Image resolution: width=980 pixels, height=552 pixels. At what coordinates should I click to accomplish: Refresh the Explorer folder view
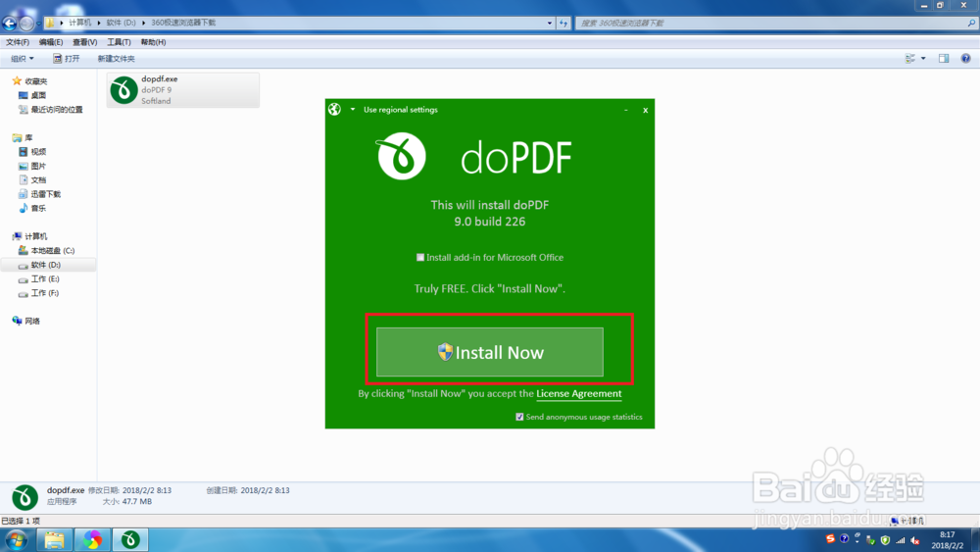click(563, 24)
